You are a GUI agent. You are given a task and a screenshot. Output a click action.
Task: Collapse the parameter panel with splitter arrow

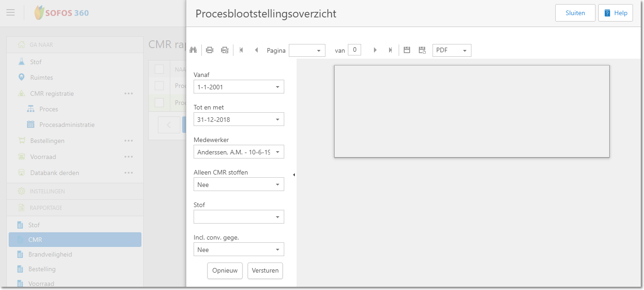294,175
